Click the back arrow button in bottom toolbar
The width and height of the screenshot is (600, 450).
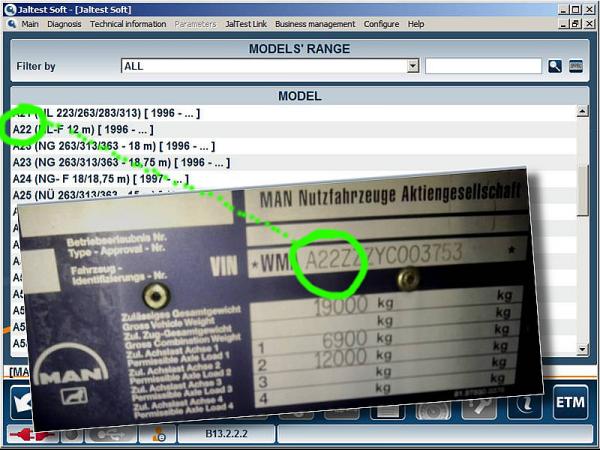click(x=21, y=402)
